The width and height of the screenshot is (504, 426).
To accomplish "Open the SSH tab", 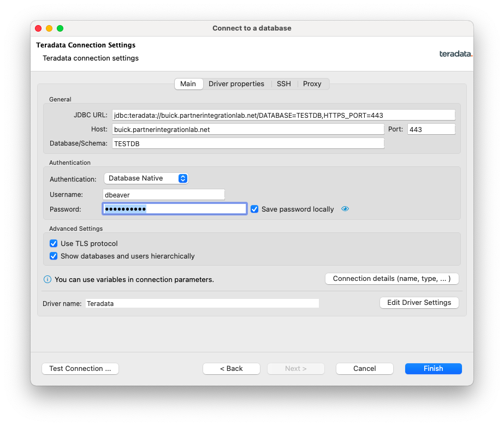I will point(283,83).
